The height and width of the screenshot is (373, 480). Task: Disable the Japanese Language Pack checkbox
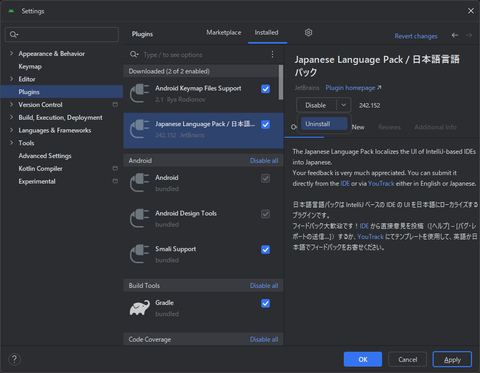(x=266, y=125)
